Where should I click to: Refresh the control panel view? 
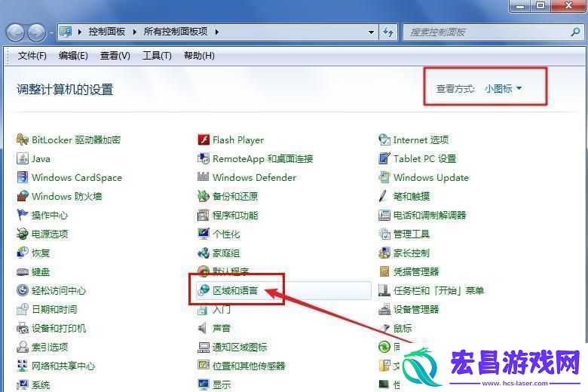(x=388, y=32)
